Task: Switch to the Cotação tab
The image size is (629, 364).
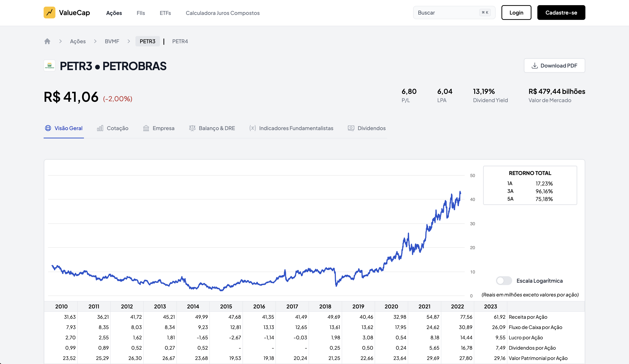Action: pyautogui.click(x=113, y=128)
